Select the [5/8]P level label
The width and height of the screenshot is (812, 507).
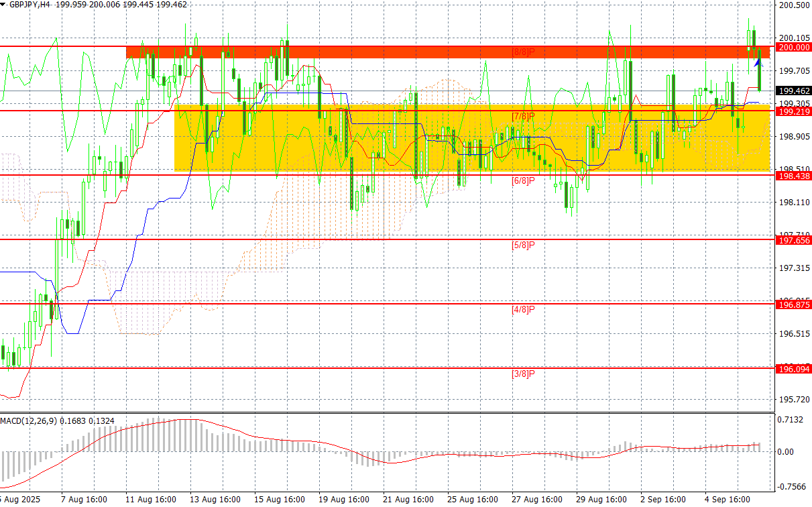pos(523,245)
